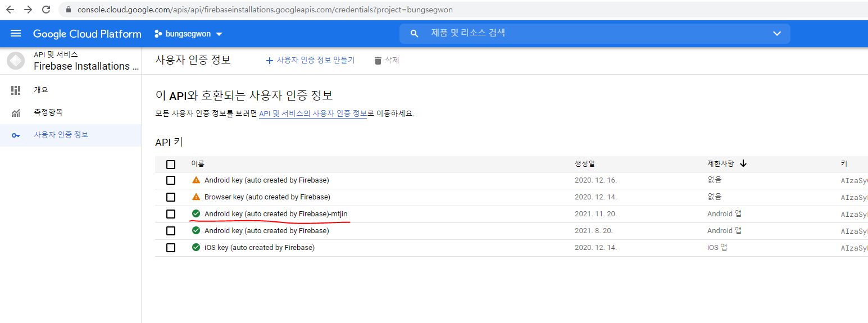
Task: Click the lock icon in address bar
Action: [69, 10]
